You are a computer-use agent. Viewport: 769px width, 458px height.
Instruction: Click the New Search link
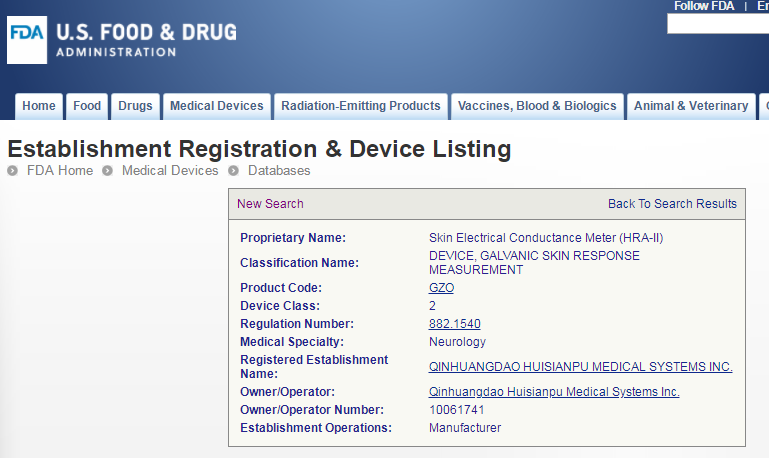click(x=270, y=204)
